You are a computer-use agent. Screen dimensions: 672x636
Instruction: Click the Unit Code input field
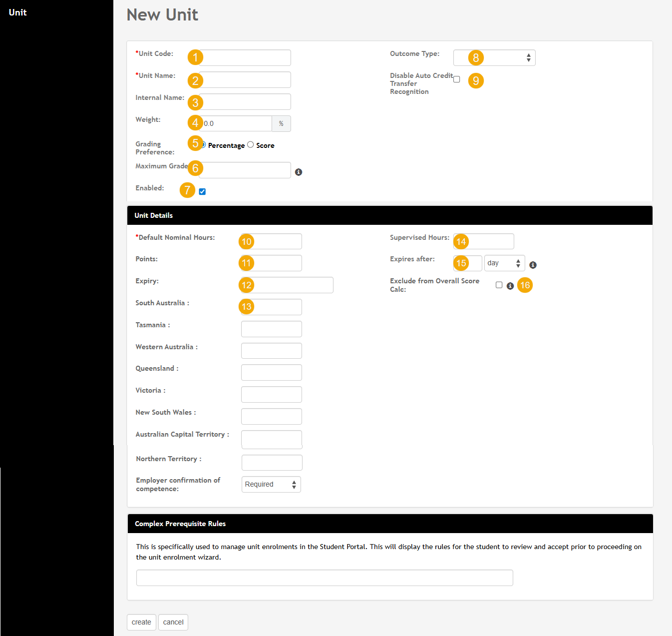coord(245,57)
